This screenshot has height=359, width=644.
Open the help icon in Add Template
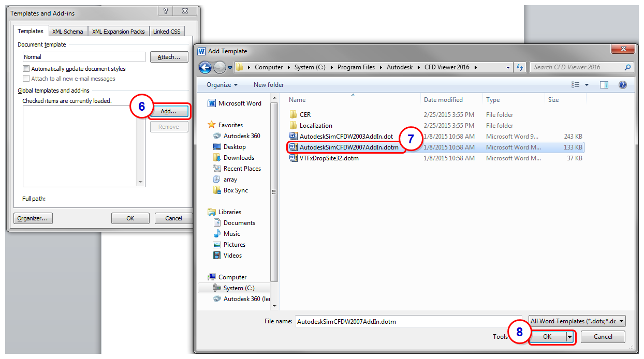point(623,85)
